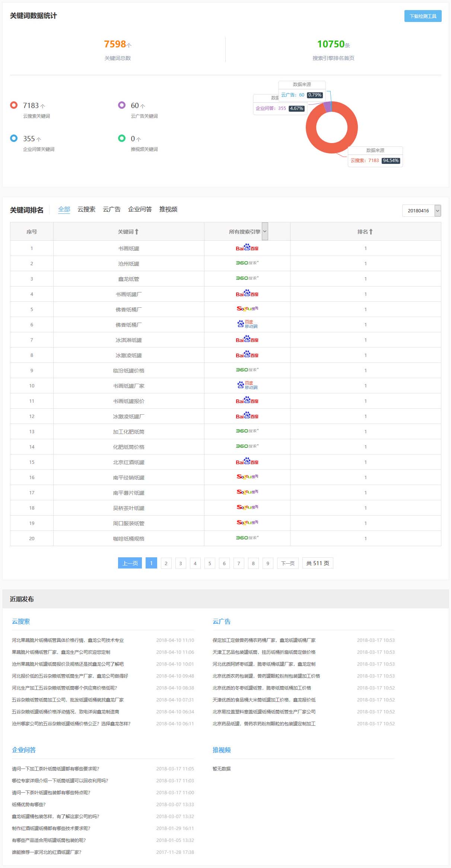Sort by keyword column arrow
Viewport: 451px width, 868px height.
tap(137, 232)
